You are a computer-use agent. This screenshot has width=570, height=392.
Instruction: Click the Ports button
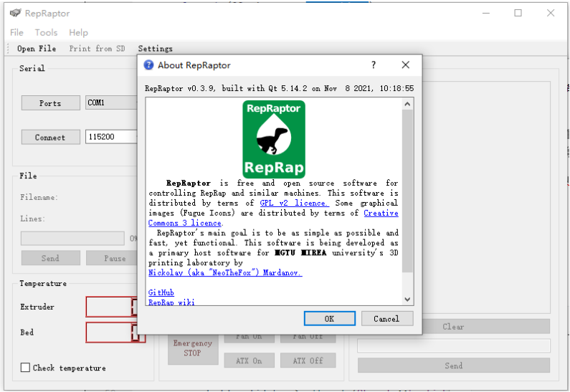point(50,103)
